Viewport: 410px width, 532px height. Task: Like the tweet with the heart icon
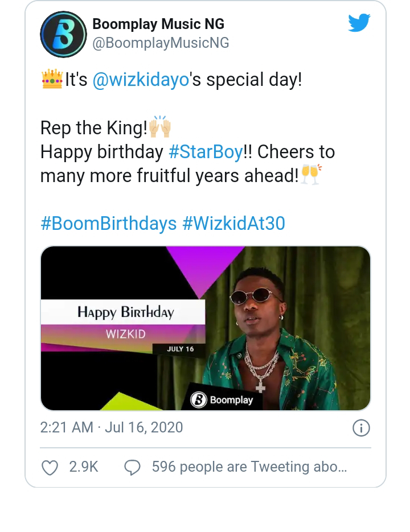(x=50, y=467)
